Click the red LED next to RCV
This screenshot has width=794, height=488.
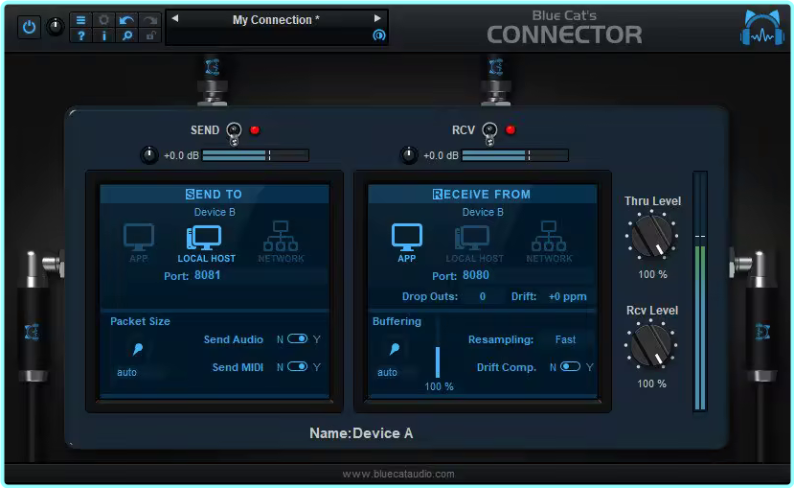click(510, 130)
